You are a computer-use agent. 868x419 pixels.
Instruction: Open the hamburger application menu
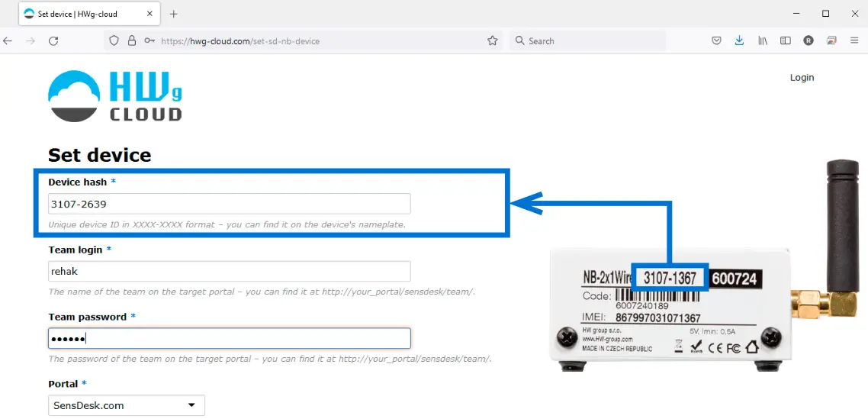(854, 40)
